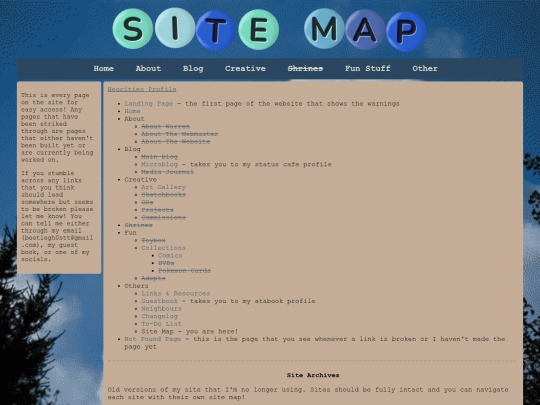Click the Home link in the site list

tap(132, 111)
